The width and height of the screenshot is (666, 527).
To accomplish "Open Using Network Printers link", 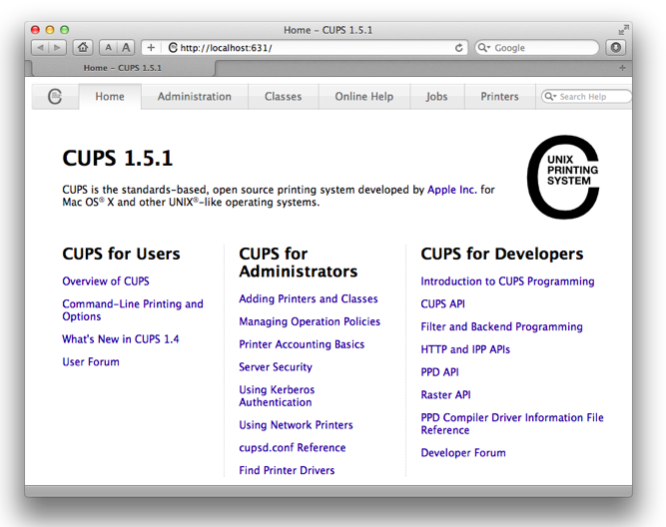I will coord(296,425).
